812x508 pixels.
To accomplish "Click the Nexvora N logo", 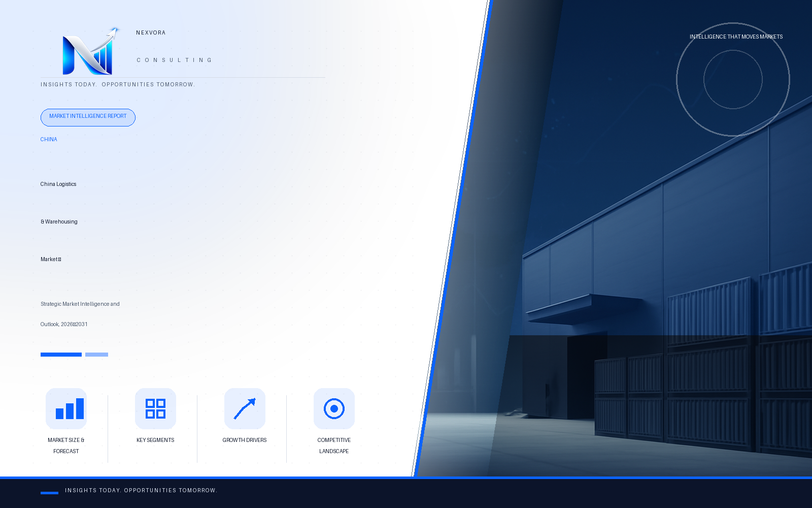I will pyautogui.click(x=91, y=51).
